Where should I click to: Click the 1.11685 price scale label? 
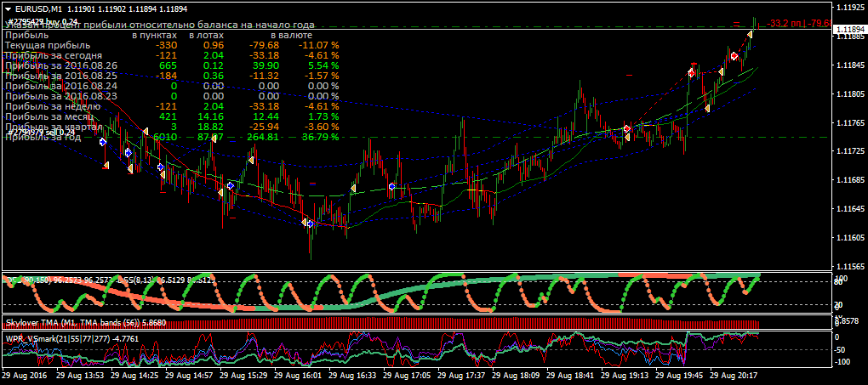(850, 180)
